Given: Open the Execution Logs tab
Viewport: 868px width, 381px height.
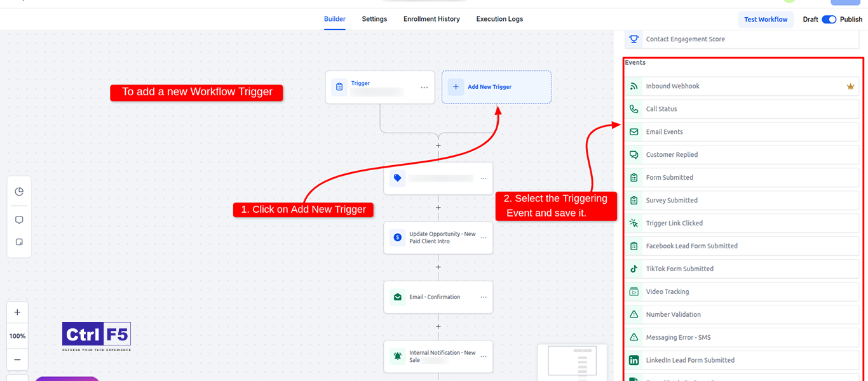Looking at the screenshot, I should (x=499, y=19).
